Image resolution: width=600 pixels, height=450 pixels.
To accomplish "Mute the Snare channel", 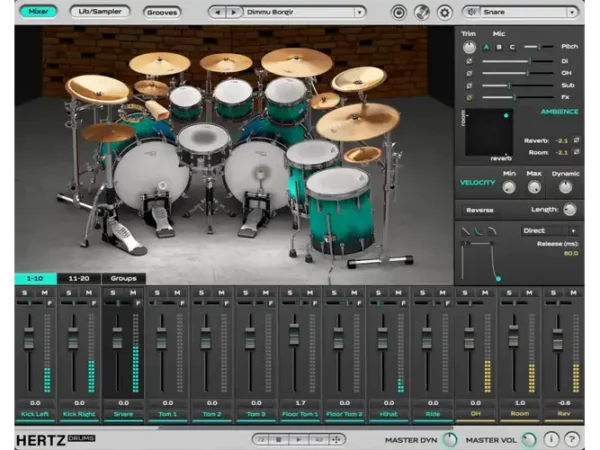I will pos(133,293).
